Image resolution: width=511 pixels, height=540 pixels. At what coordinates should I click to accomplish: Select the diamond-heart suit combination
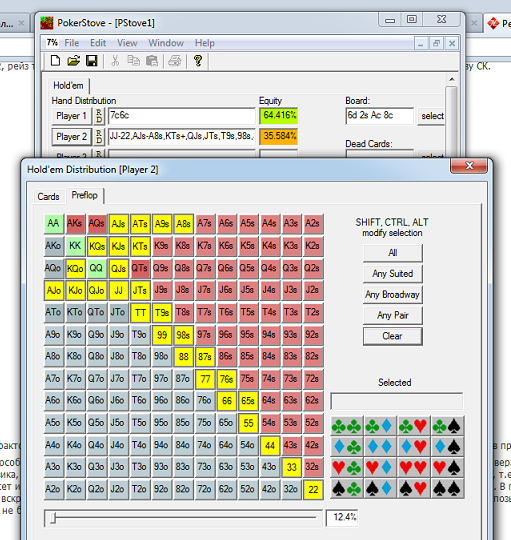pos(413,447)
